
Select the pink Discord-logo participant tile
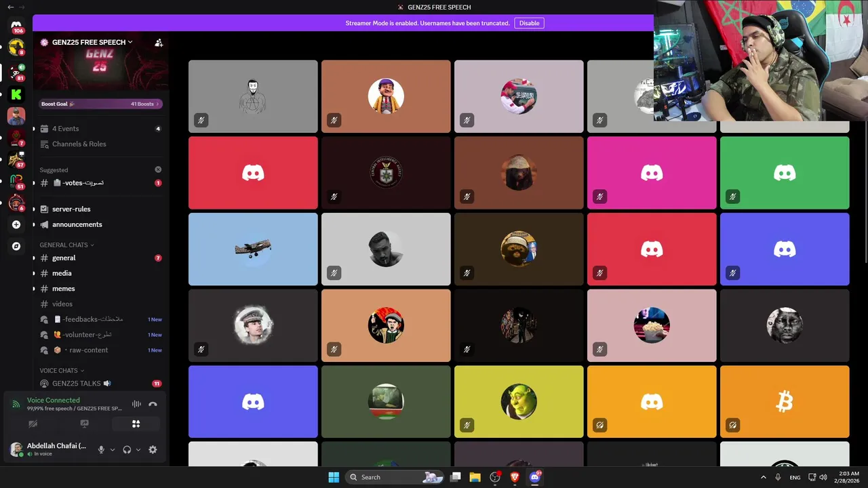(652, 173)
